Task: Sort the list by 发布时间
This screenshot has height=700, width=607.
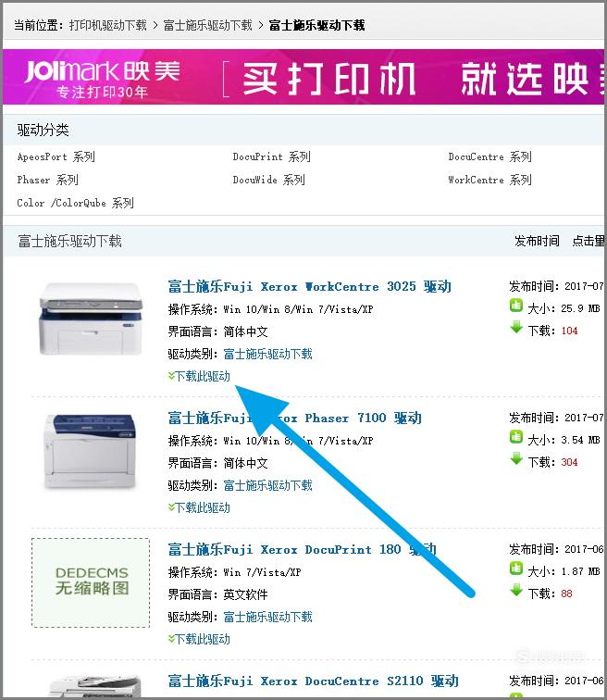Action: coord(537,241)
